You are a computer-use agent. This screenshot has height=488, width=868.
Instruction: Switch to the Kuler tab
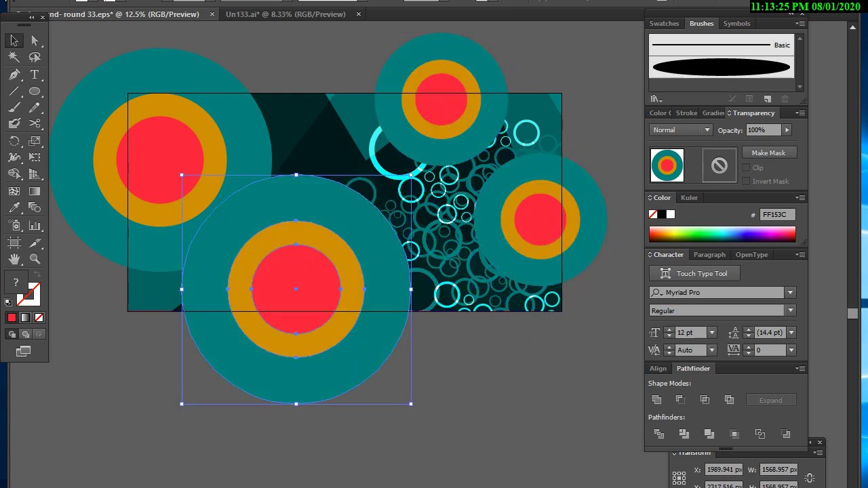click(689, 198)
